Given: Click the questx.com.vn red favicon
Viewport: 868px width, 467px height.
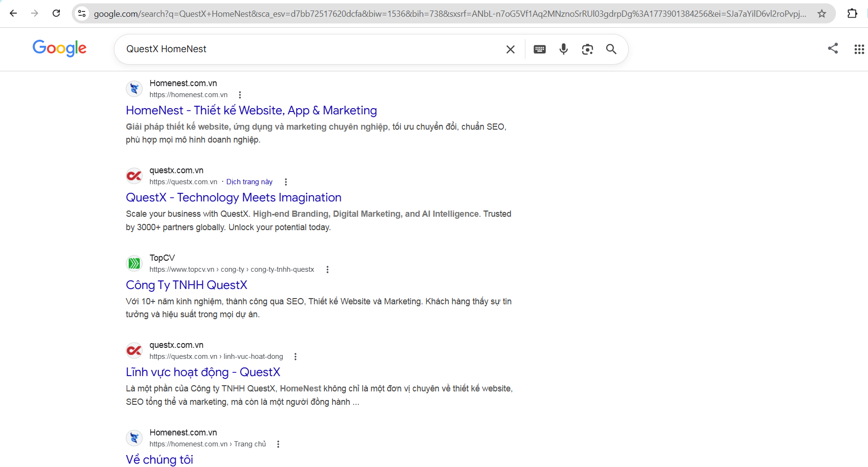Looking at the screenshot, I should (x=134, y=176).
